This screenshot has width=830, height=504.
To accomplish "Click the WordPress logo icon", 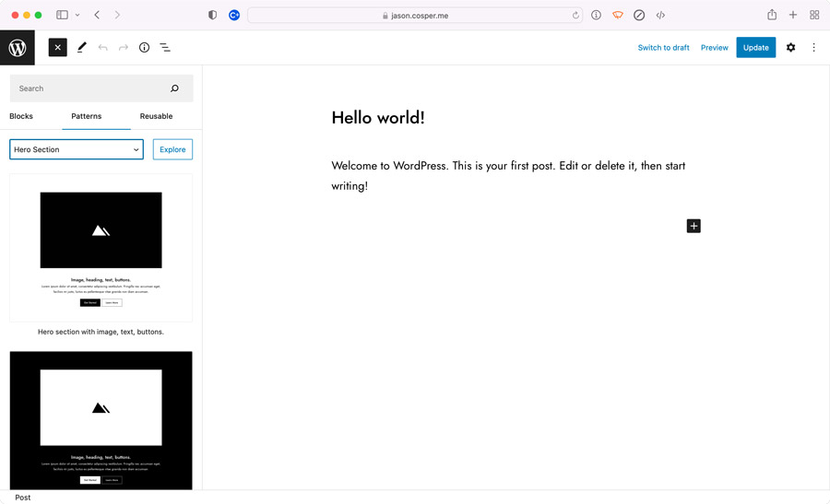I will (x=18, y=48).
